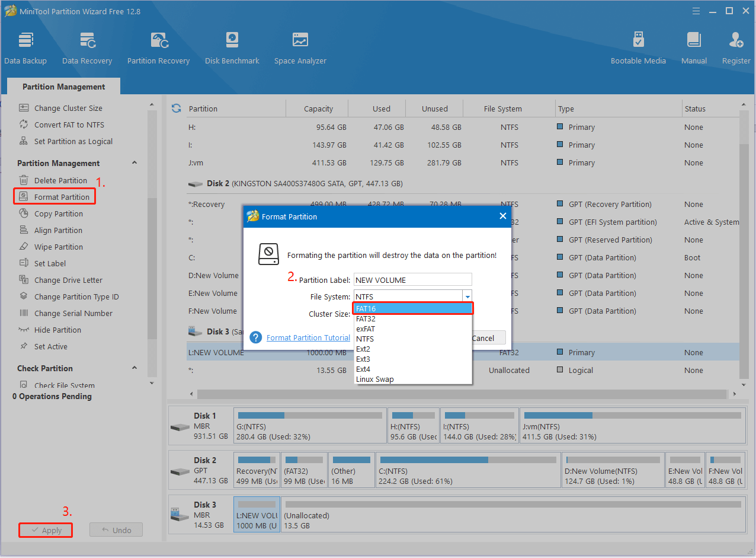Switch to the Partition Management tab
756x558 pixels.
tap(64, 87)
